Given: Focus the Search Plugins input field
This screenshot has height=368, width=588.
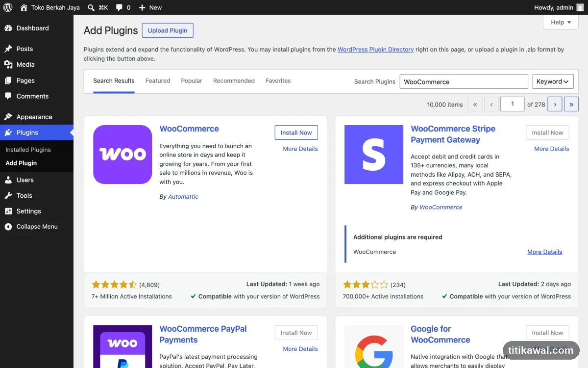Looking at the screenshot, I should pos(464,81).
